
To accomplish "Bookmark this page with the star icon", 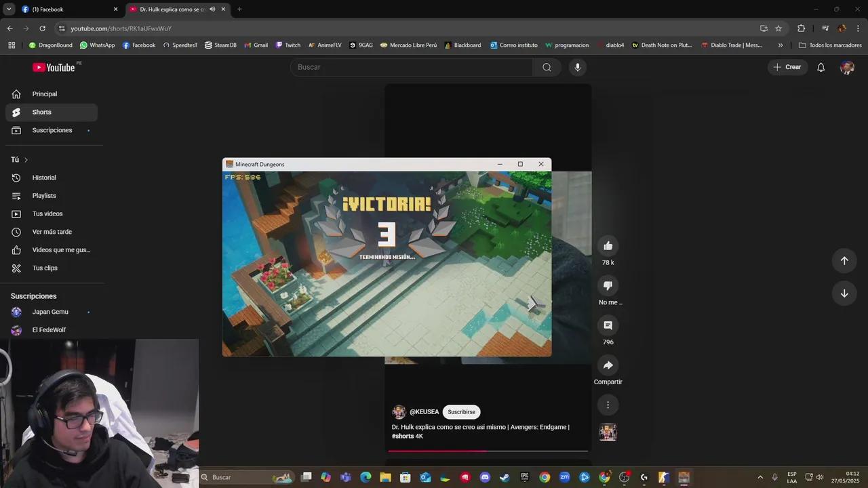I will (x=778, y=28).
